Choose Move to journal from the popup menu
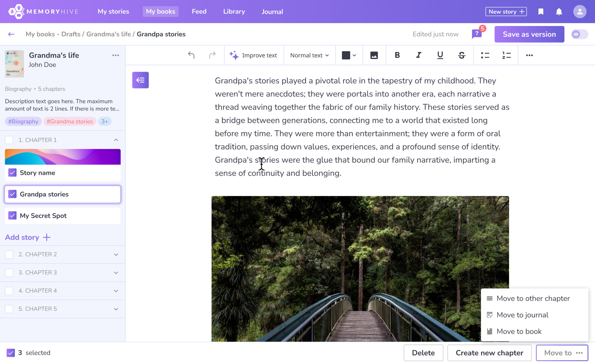The image size is (595, 364). [522, 315]
